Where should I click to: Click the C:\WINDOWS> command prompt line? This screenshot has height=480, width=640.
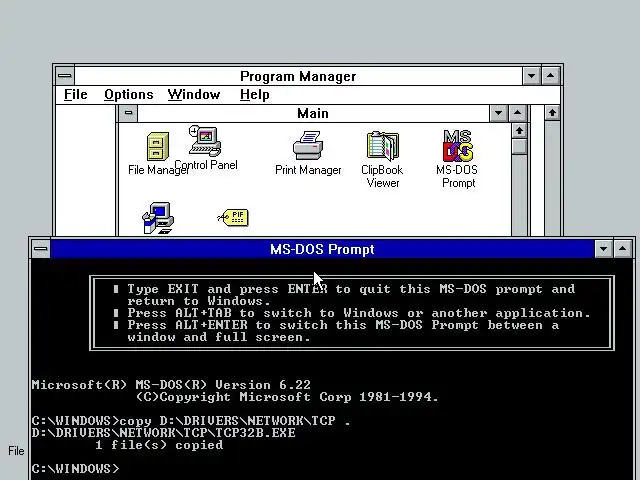point(76,469)
